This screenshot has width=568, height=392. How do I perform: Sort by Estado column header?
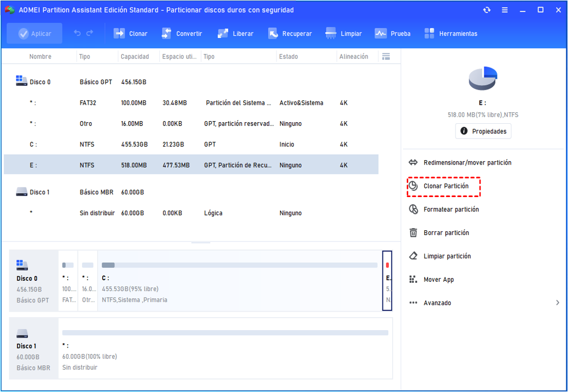[x=288, y=56]
